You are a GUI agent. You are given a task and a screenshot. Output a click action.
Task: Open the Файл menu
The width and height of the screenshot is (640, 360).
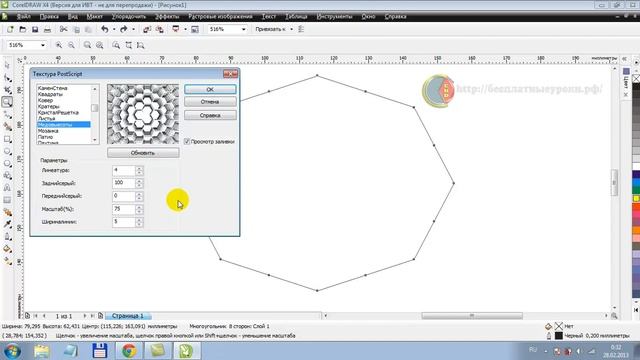[x=23, y=17]
